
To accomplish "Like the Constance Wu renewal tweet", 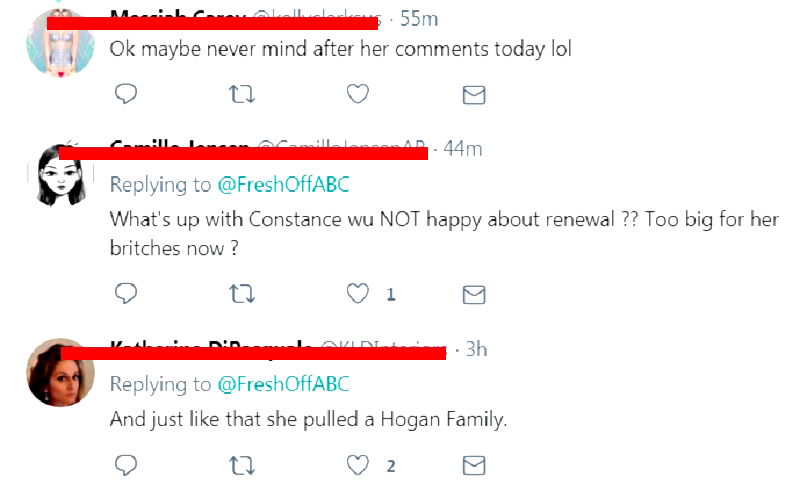I will (x=357, y=294).
